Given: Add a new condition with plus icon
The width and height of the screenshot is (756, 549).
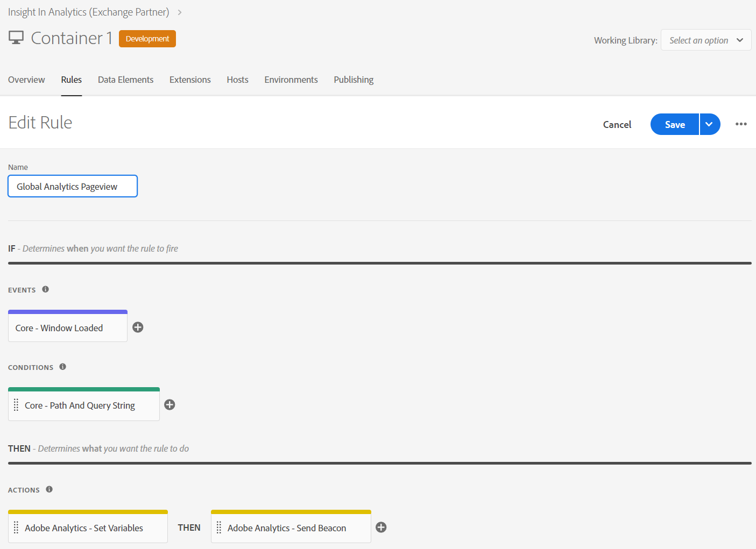Looking at the screenshot, I should (169, 405).
